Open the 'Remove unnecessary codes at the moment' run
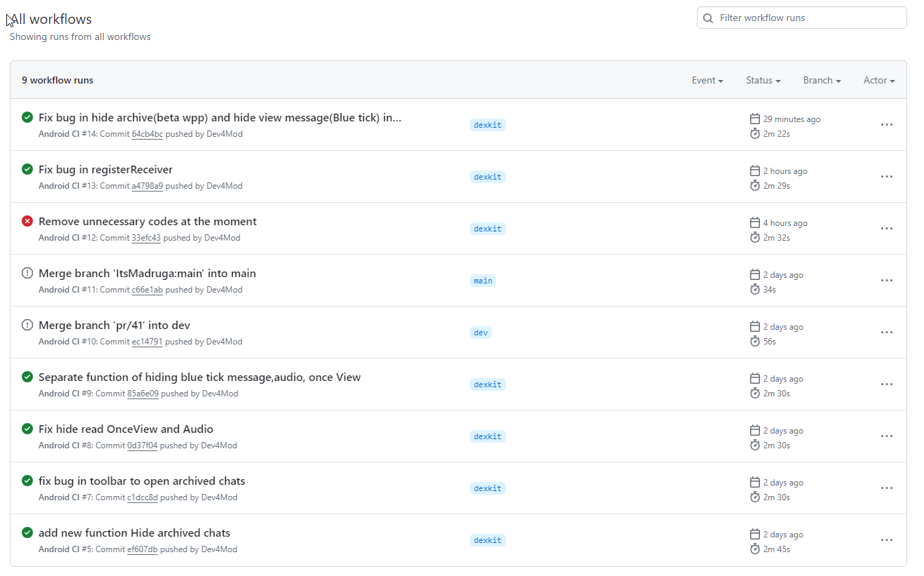This screenshot has width=924, height=576. pyautogui.click(x=147, y=222)
